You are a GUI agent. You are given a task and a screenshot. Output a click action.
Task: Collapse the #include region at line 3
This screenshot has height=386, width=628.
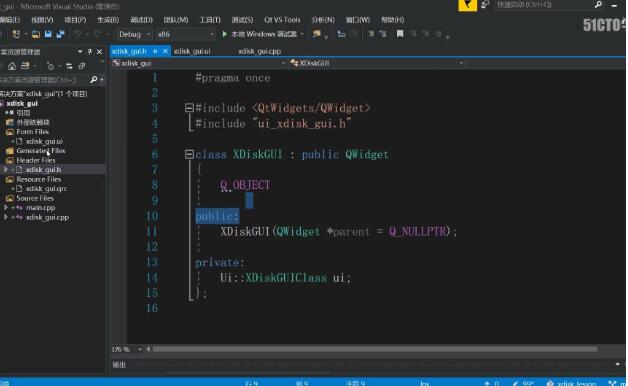(x=189, y=108)
